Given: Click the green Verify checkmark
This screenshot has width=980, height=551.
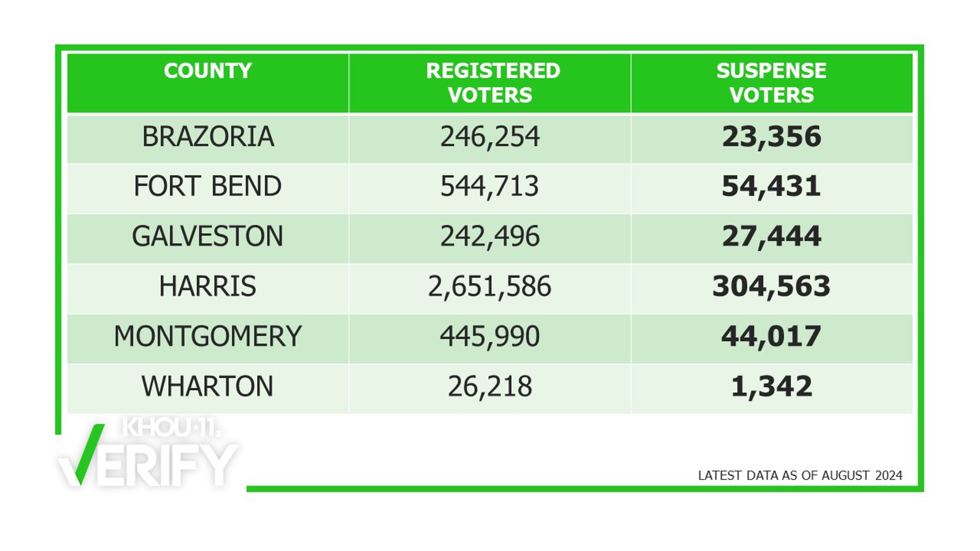Looking at the screenshot, I should coord(83,454).
